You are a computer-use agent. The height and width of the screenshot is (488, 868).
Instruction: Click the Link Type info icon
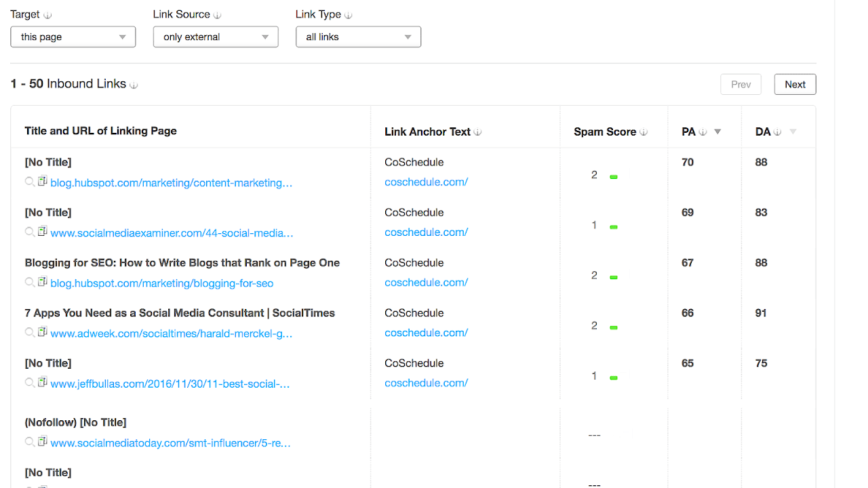point(348,14)
